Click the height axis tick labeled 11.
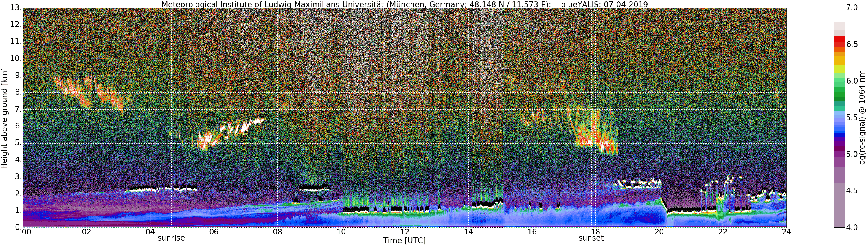868x246 pixels. click(x=16, y=41)
